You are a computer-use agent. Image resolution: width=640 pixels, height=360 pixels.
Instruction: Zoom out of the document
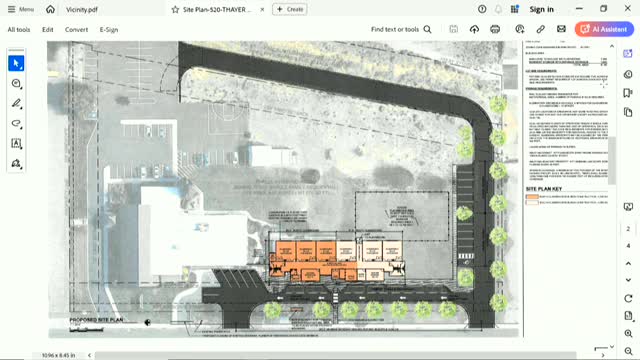[x=628, y=351]
